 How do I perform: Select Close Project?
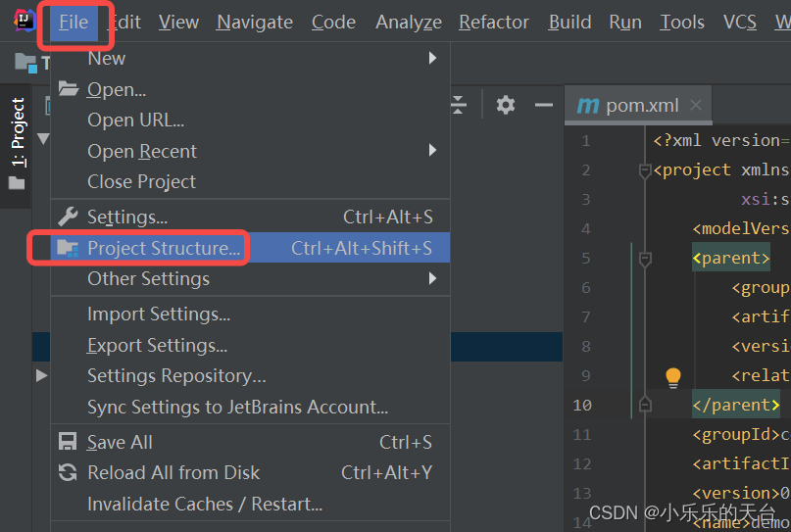coord(250,181)
